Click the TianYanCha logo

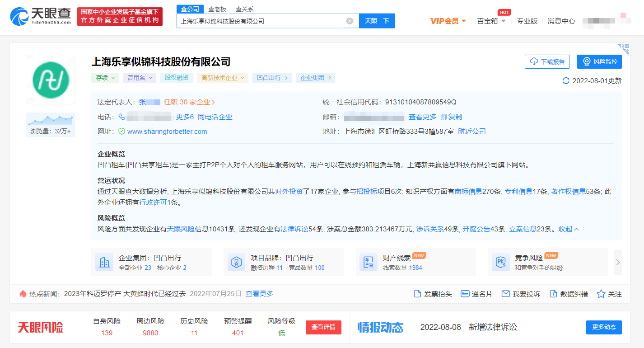pyautogui.click(x=41, y=16)
